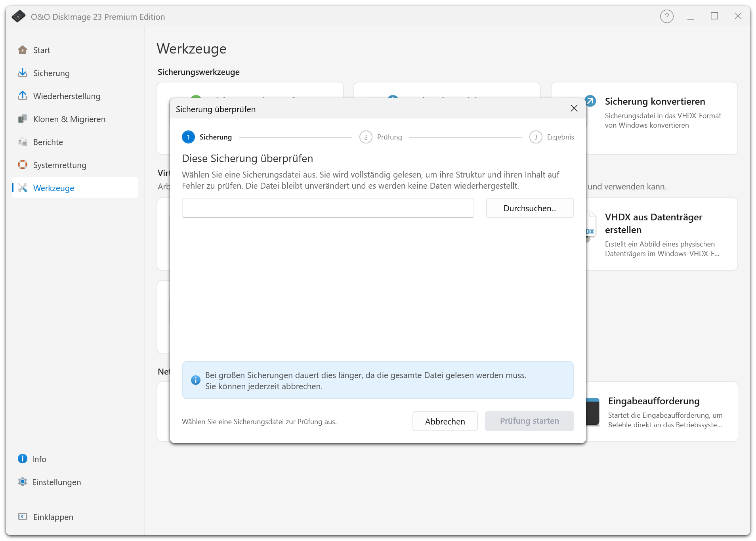Screen dimensions: 756x541
Task: Select step 1 Sicherung in wizard
Action: point(207,137)
